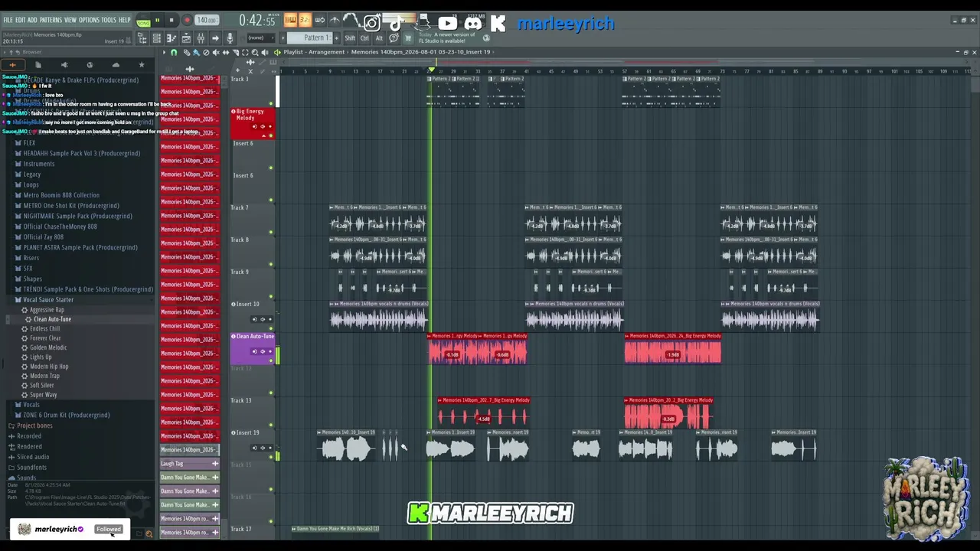This screenshot has width=980, height=551.
Task: Add a new pattern with the plus button
Action: (x=337, y=38)
